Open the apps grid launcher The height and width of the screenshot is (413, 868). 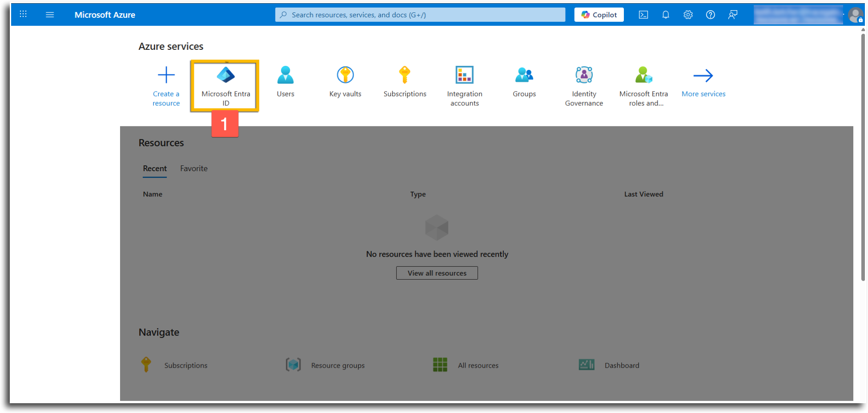coord(23,14)
